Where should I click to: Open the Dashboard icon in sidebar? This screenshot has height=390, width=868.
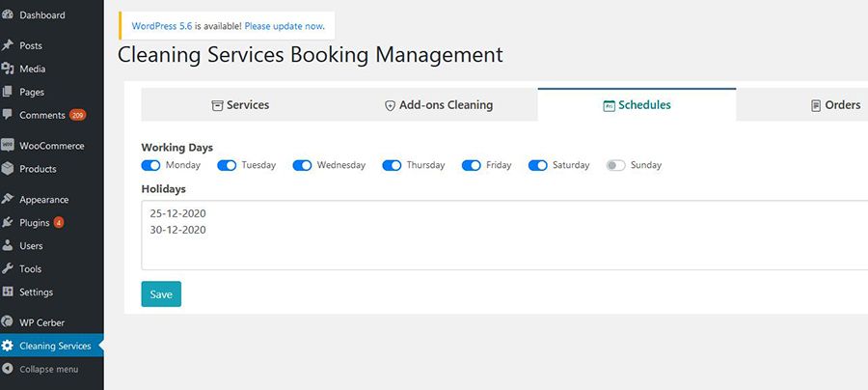[7, 14]
